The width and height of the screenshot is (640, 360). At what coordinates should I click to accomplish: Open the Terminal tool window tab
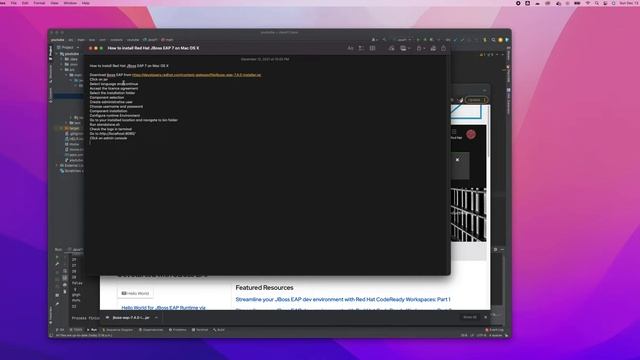coord(200,330)
